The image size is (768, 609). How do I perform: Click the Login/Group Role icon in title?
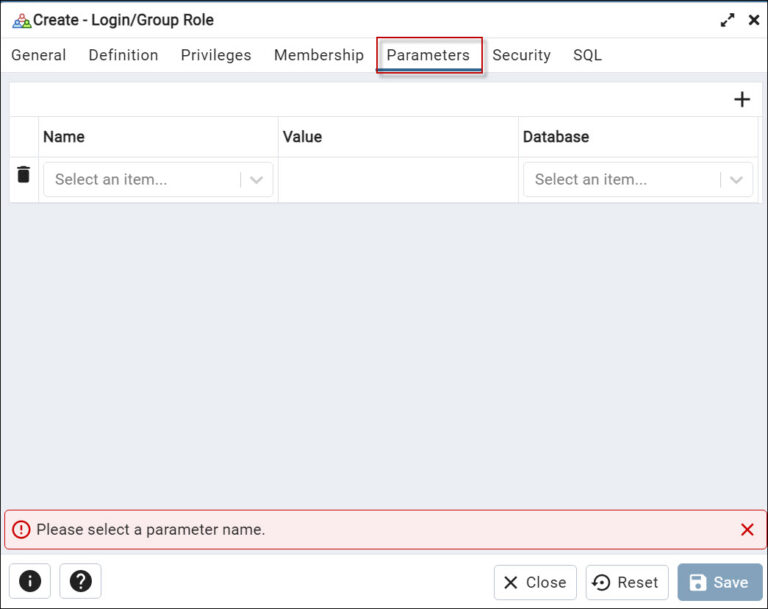(x=22, y=21)
